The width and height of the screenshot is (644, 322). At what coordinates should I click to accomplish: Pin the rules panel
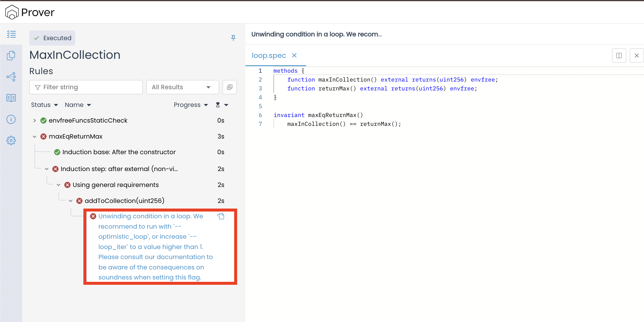[233, 38]
